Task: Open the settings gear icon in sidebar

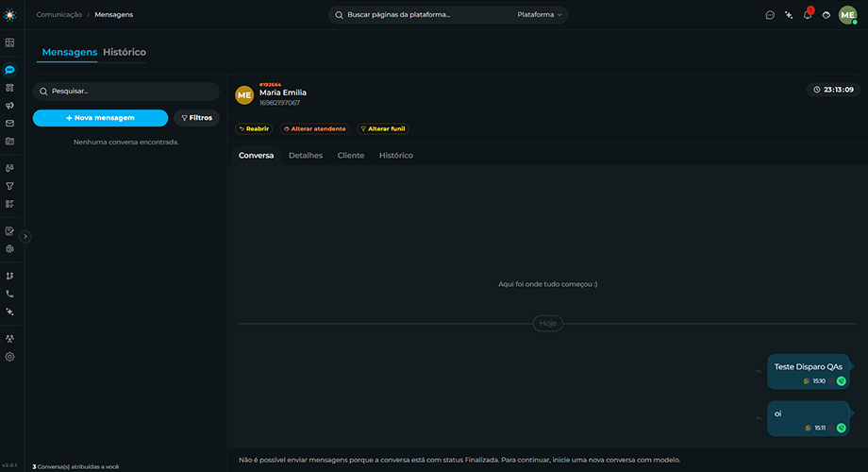Action: coord(10,357)
